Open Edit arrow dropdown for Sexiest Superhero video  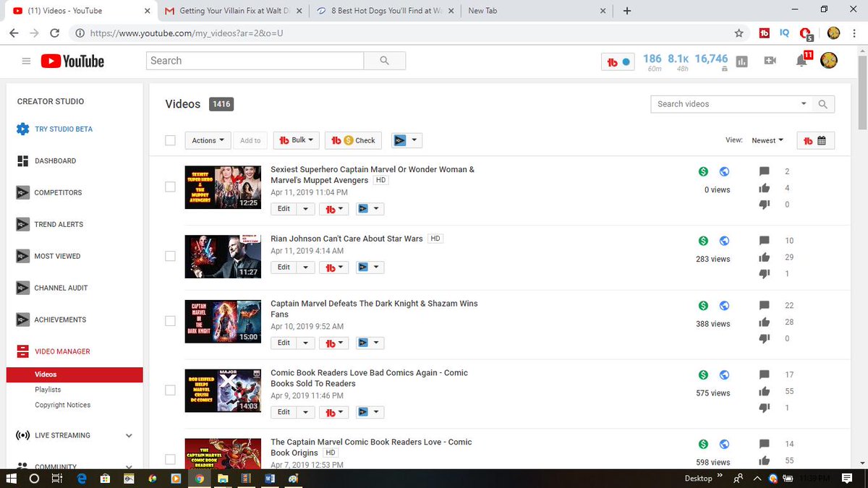[x=306, y=209]
